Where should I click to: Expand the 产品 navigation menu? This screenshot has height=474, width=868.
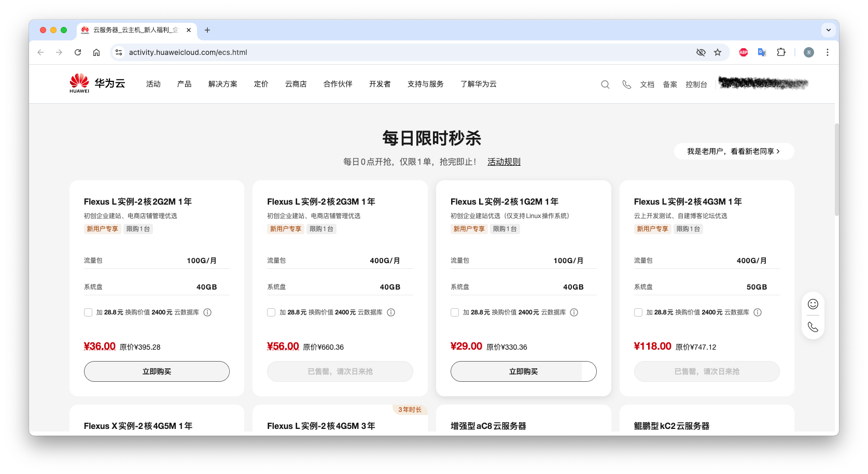pyautogui.click(x=184, y=84)
